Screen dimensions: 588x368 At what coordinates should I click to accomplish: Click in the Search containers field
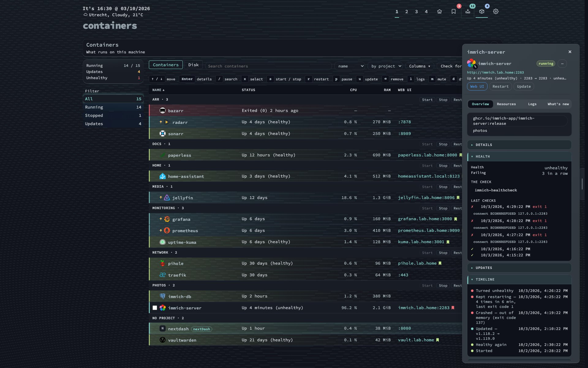coord(268,66)
